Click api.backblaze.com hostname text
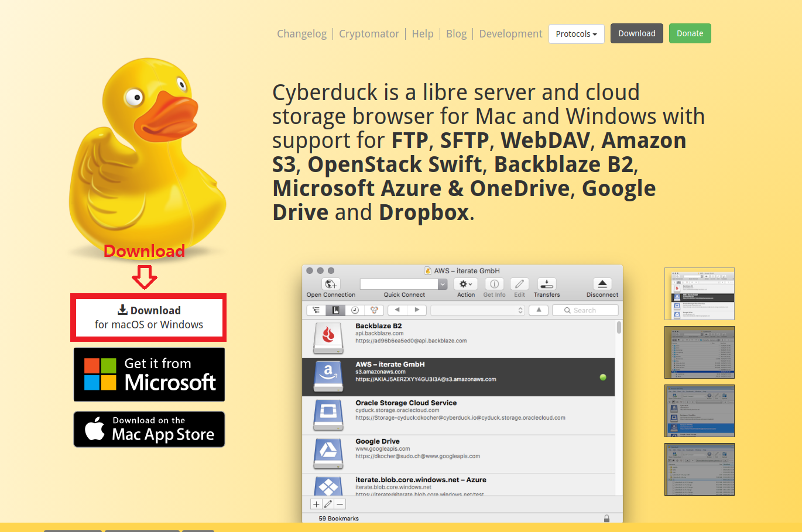 [379, 334]
